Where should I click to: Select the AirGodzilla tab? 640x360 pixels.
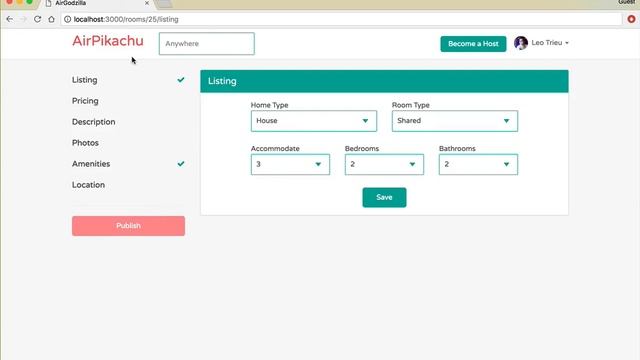97,4
